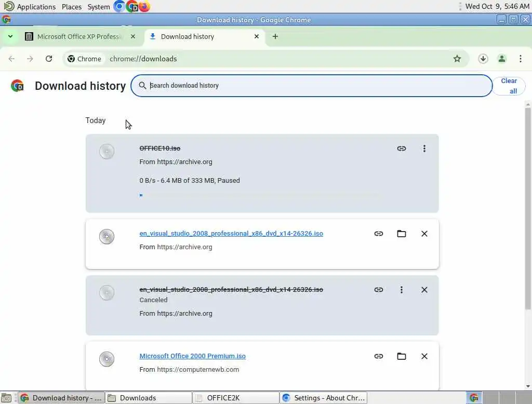Screen dimensions: 532x404
Task: Open a new tab with plus button
Action: (275, 36)
